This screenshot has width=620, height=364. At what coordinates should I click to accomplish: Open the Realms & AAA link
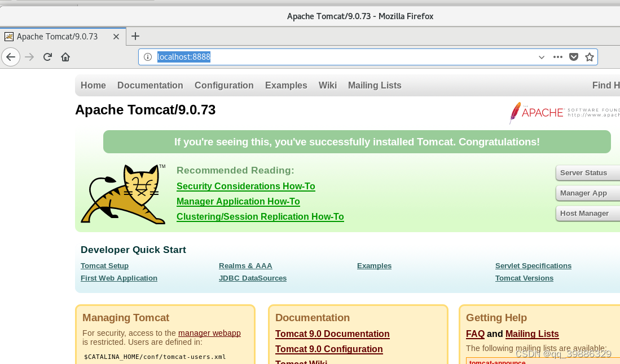click(245, 266)
